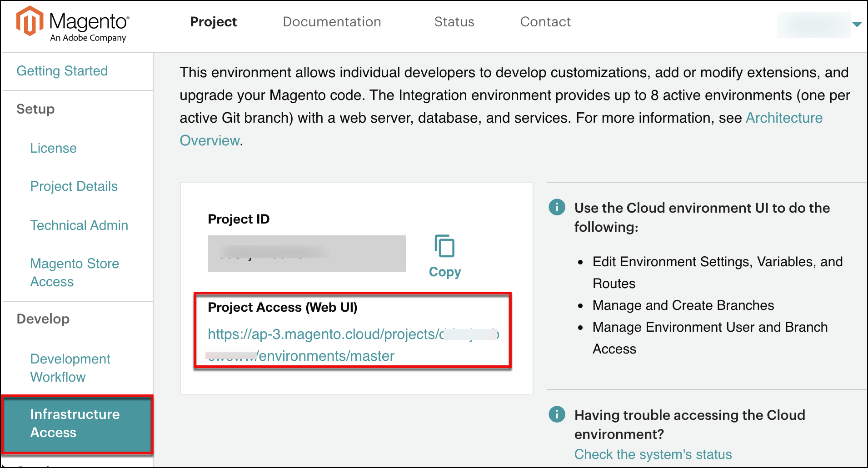The image size is (868, 468).
Task: Click 'Manage Environment User and Branch Access' text
Action: (x=710, y=338)
